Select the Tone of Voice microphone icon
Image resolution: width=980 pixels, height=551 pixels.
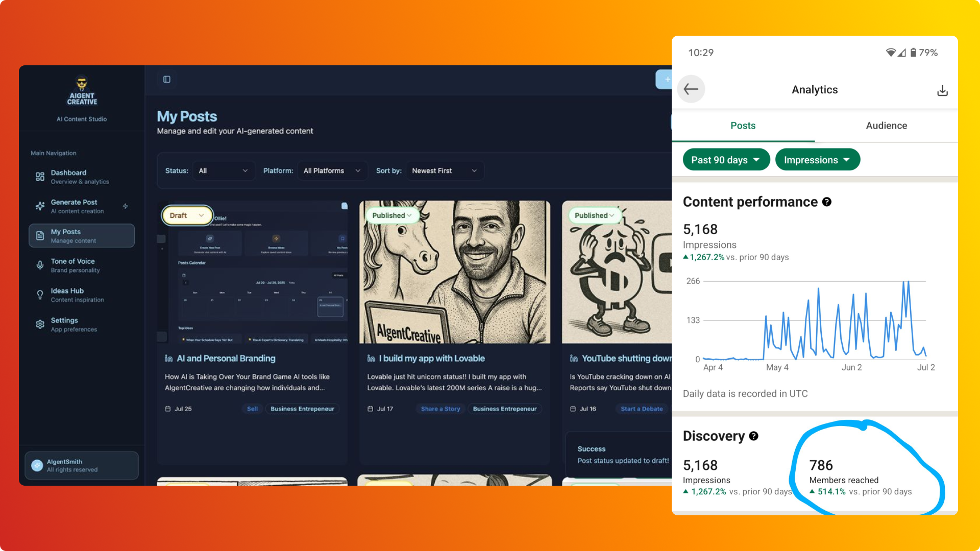coord(40,265)
